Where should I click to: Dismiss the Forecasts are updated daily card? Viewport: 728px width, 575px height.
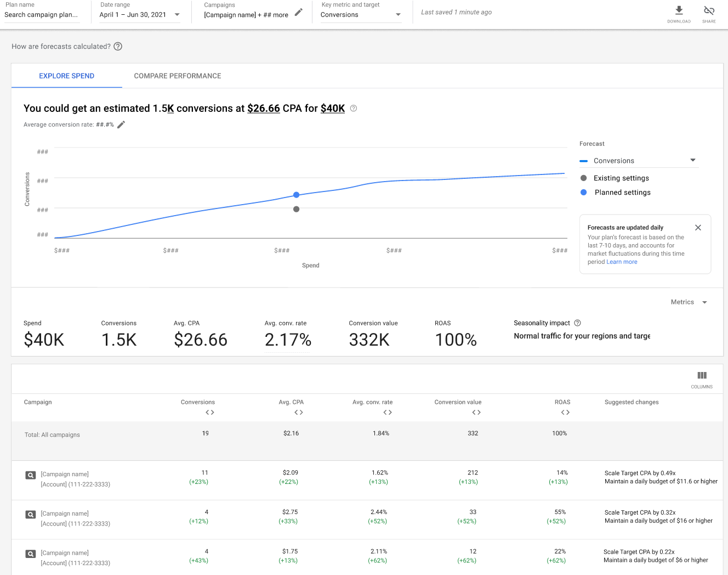coord(698,228)
